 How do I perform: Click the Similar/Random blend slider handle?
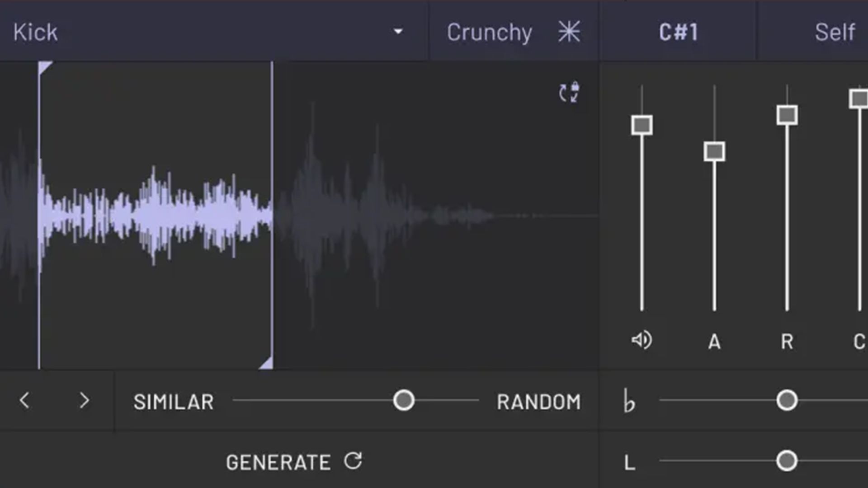tap(404, 400)
